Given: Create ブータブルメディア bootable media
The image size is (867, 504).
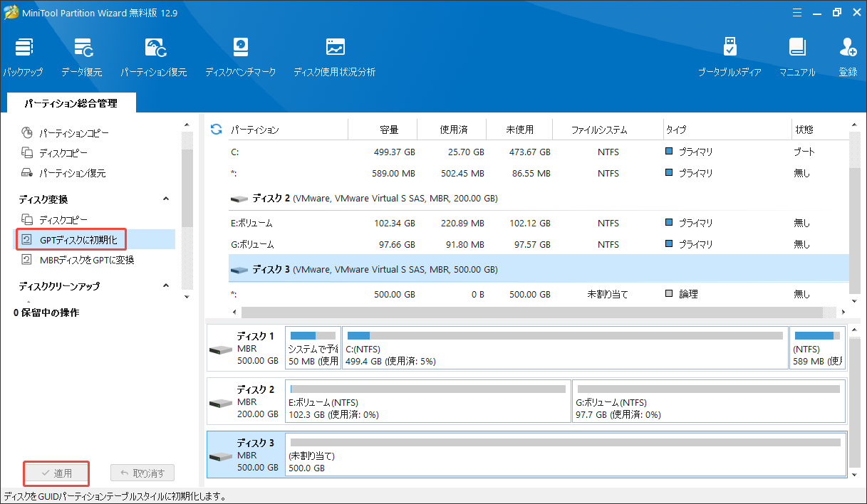Looking at the screenshot, I should click(x=730, y=58).
